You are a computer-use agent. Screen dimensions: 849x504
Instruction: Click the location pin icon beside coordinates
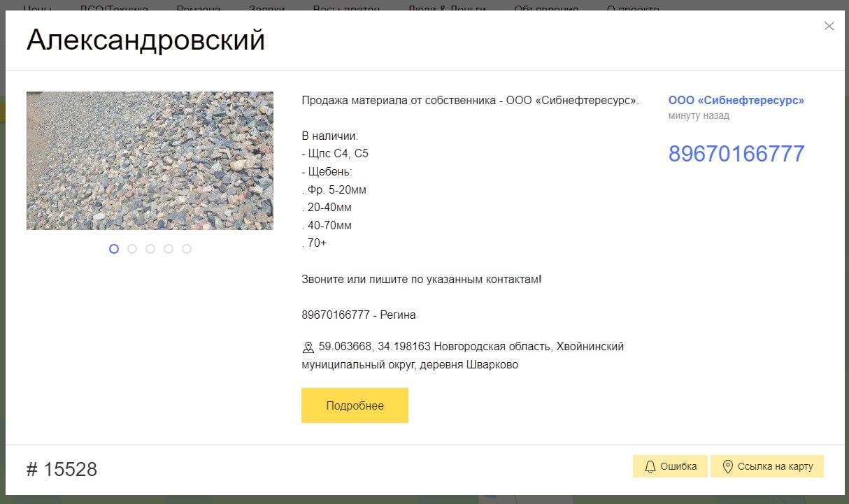tap(308, 347)
